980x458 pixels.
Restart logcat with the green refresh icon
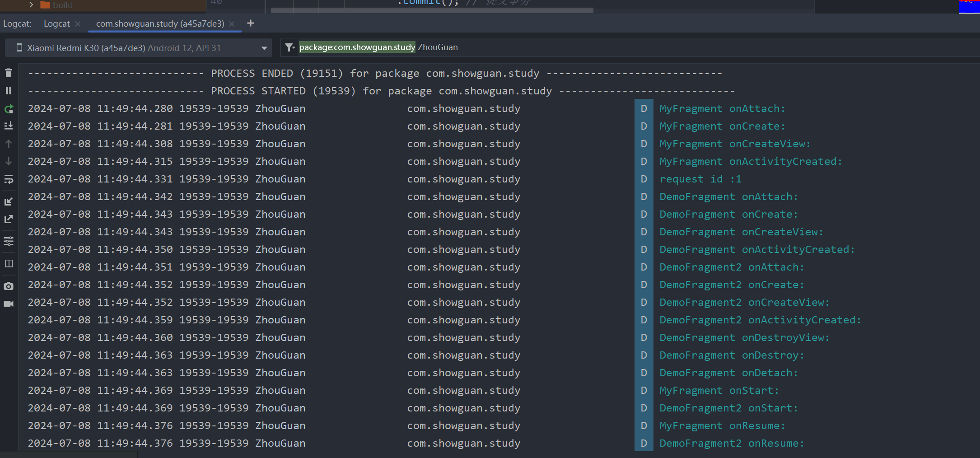point(9,109)
